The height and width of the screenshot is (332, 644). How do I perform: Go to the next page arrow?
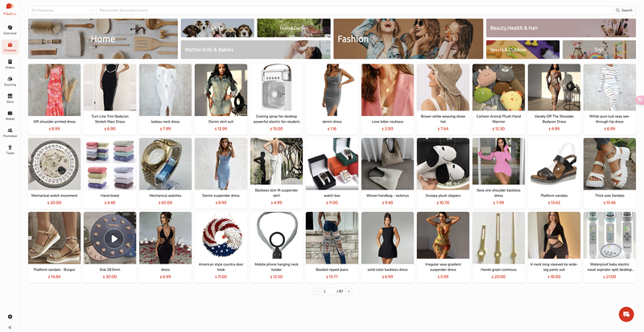(x=349, y=292)
